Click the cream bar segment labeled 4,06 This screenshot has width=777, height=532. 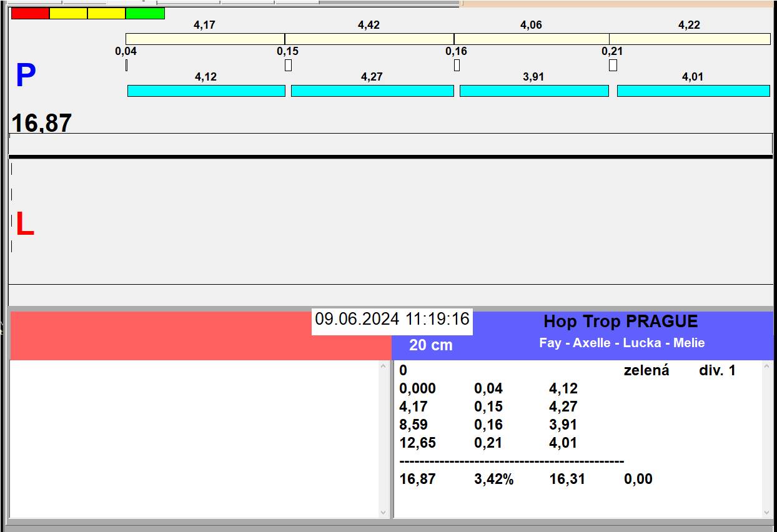(531, 39)
